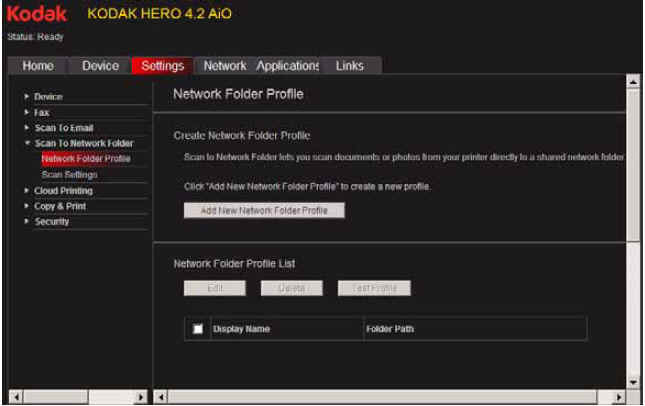The image size is (645, 406).
Task: Go to the Applications tab
Action: click(x=288, y=66)
